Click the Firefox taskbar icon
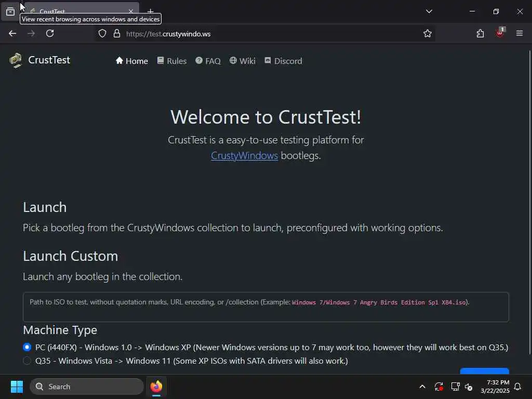Viewport: 532px width, 399px height. tap(156, 387)
